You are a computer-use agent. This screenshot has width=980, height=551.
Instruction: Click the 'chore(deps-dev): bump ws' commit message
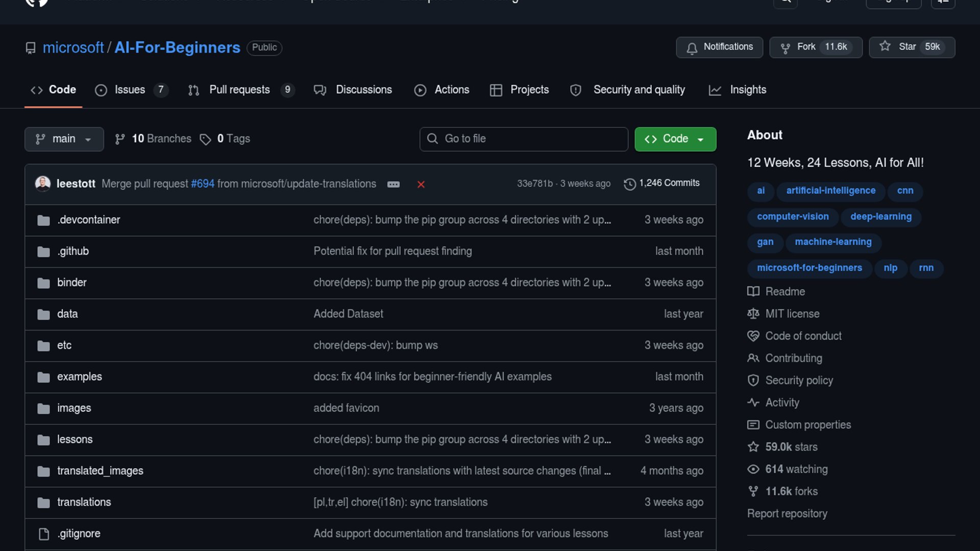coord(376,345)
